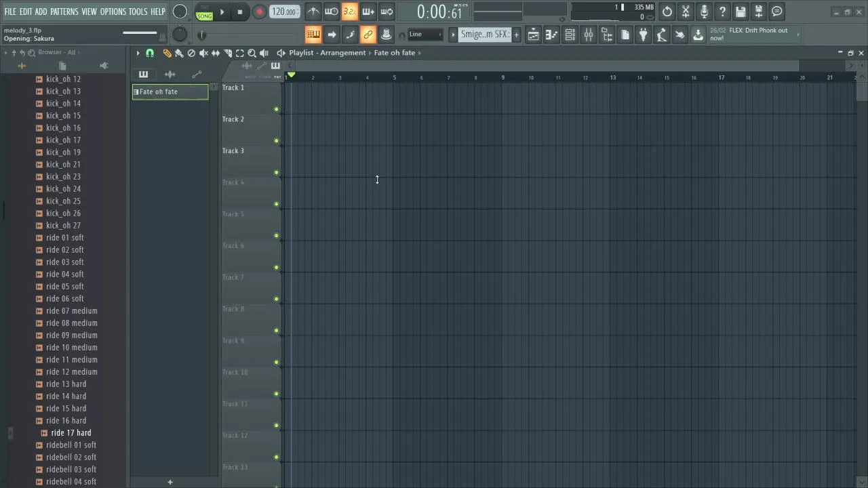This screenshot has height=488, width=868.
Task: Select the delete tool
Action: coord(191,53)
